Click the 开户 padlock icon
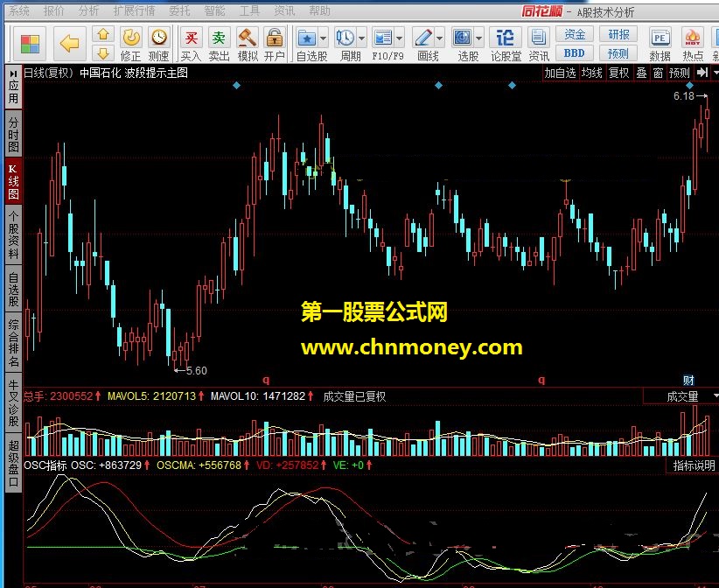Image resolution: width=719 pixels, height=588 pixels. pyautogui.click(x=275, y=37)
